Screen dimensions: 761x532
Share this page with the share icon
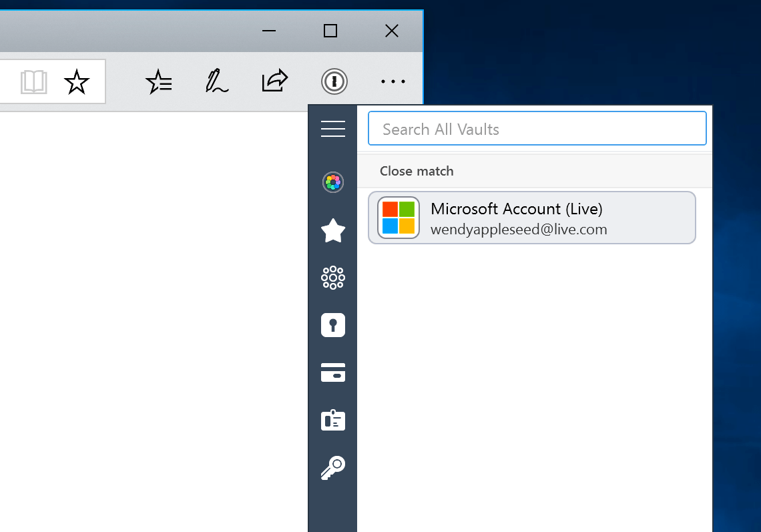275,81
